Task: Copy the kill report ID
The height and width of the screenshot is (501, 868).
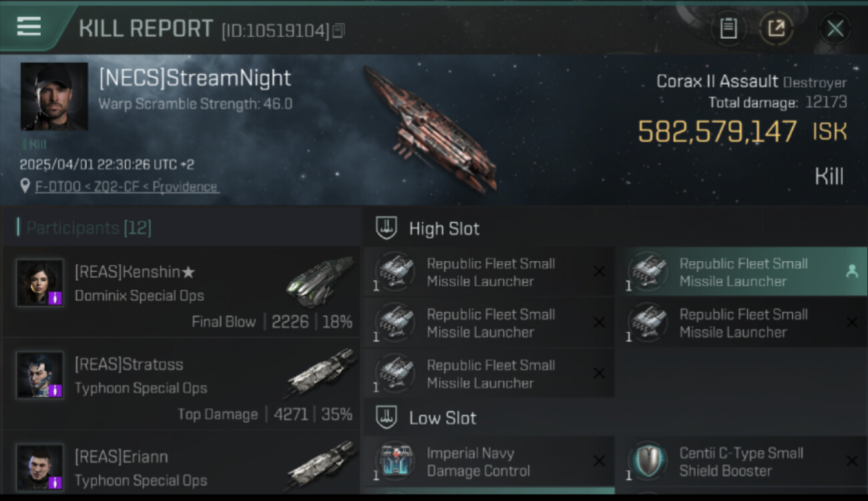Action: [x=339, y=31]
